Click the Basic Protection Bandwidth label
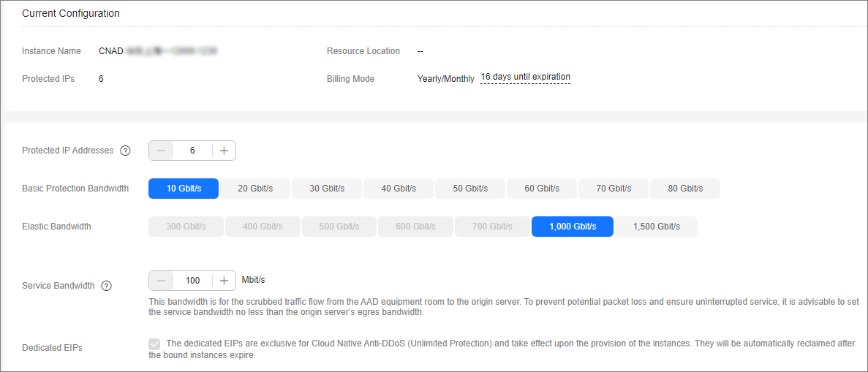Screen dimensions: 868x372 75,189
